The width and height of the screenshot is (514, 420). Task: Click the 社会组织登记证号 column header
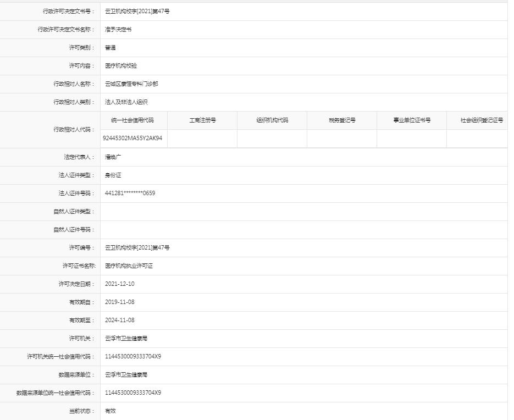point(482,120)
